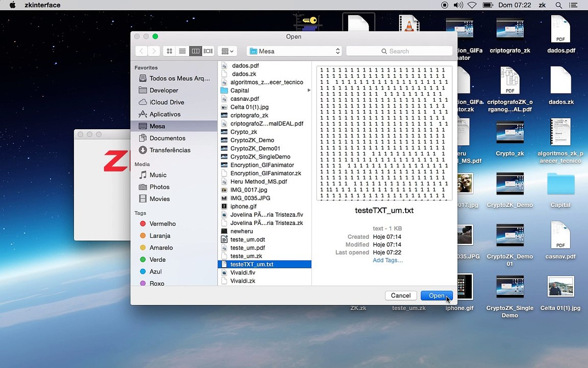Click the Add Tags… link
588x368 pixels.
coord(387,261)
